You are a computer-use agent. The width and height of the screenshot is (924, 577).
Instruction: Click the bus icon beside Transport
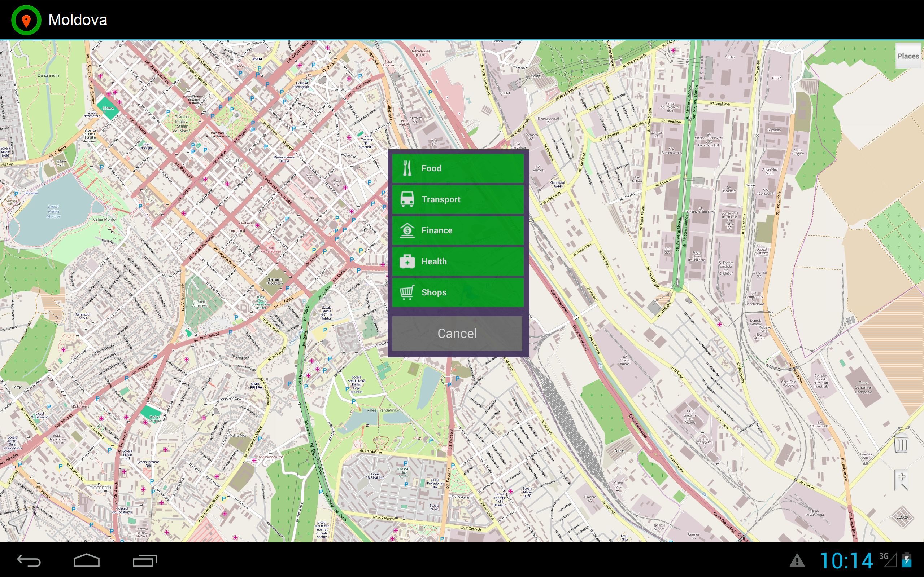coord(407,199)
